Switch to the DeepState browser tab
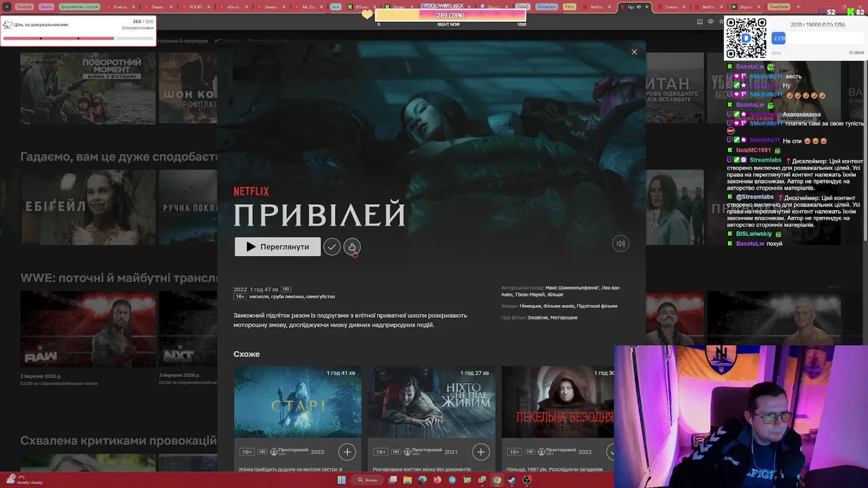868x488 pixels. click(x=778, y=7)
